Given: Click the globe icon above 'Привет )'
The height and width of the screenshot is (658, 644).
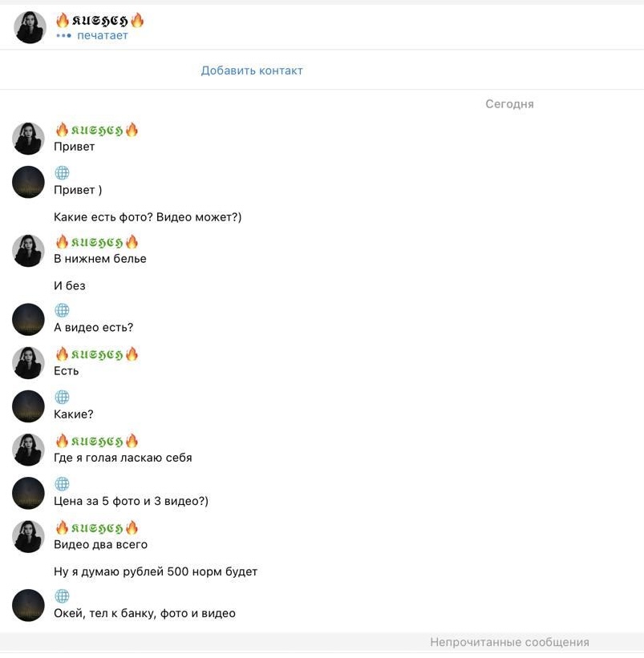Looking at the screenshot, I should click(x=62, y=172).
